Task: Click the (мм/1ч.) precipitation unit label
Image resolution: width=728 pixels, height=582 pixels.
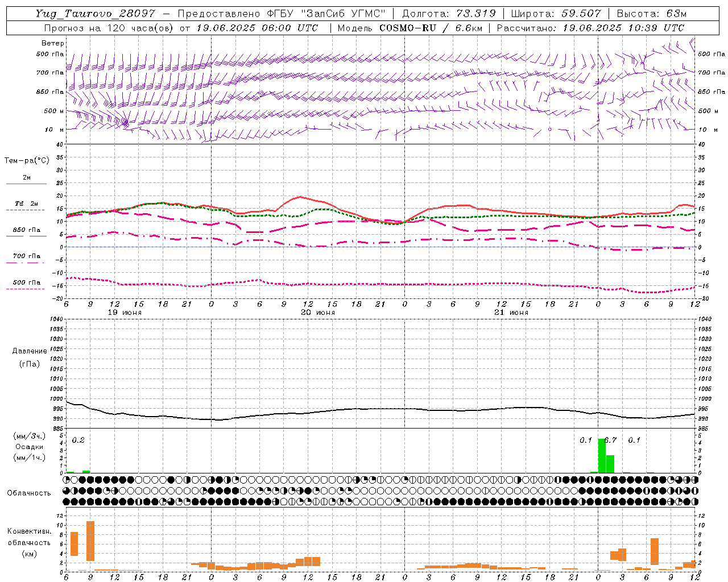Action: point(30,458)
